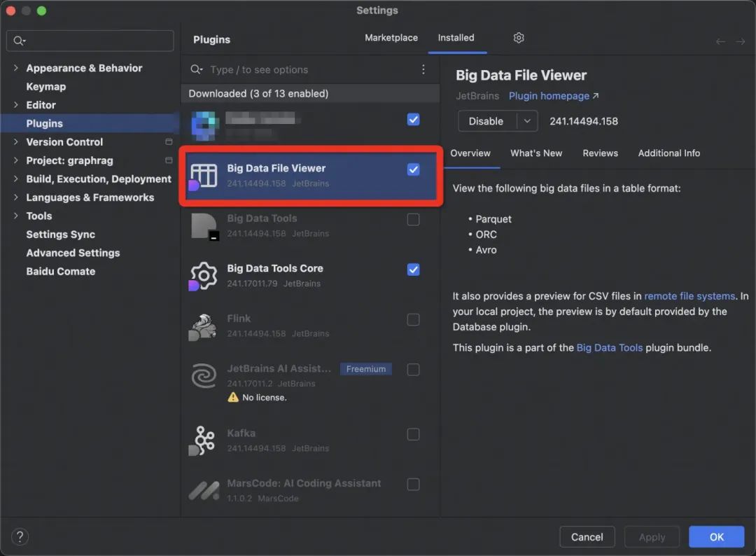Select Advanced Settings in the sidebar
Image resolution: width=756 pixels, height=556 pixels.
73,253
